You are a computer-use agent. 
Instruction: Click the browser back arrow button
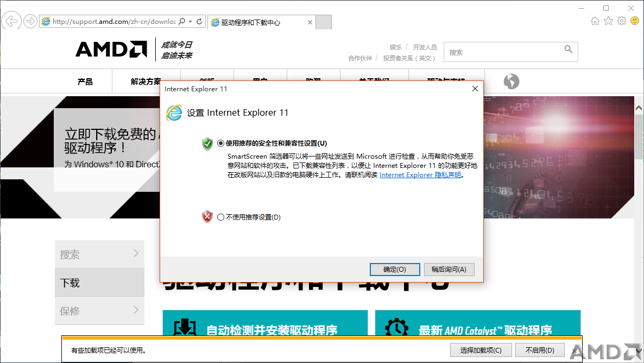(x=11, y=21)
